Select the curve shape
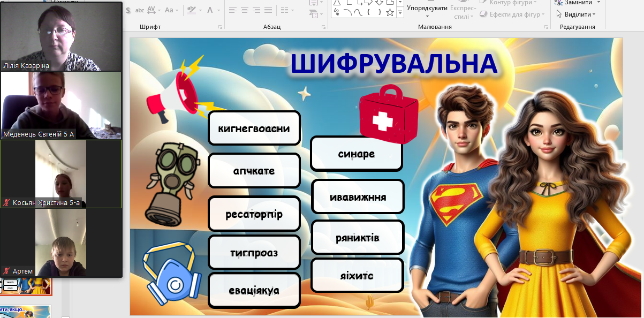The height and width of the screenshot is (318, 644). click(358, 12)
